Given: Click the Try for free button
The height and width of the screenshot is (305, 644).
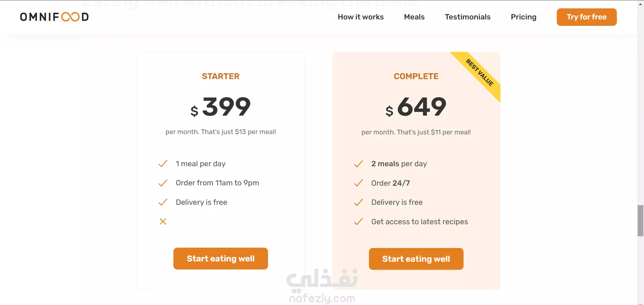Looking at the screenshot, I should point(587,17).
